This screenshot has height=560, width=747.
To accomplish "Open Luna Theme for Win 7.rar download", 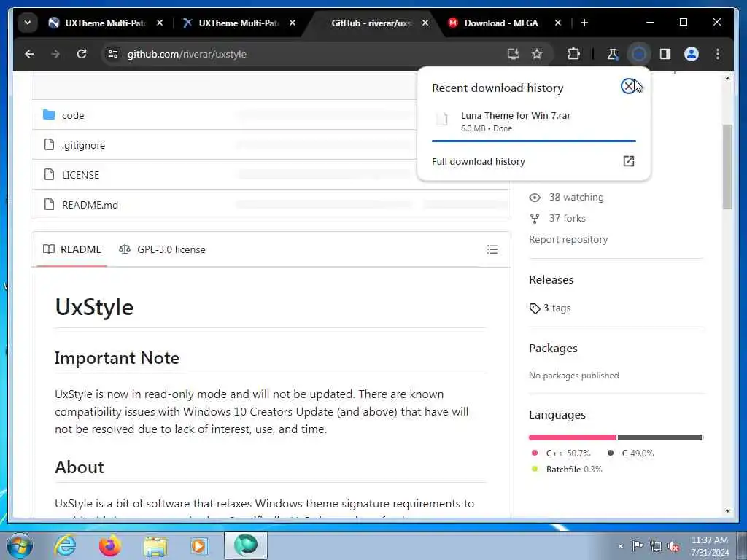I will pos(516,115).
